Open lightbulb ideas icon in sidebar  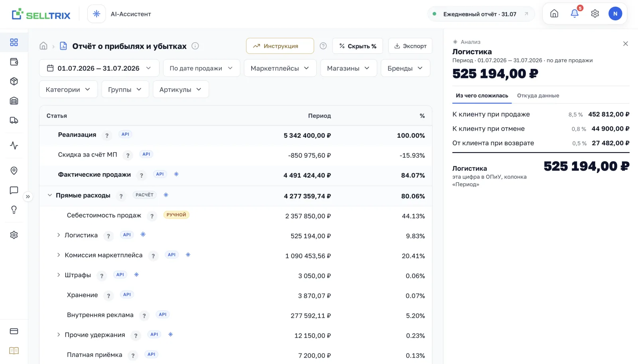[x=14, y=210]
